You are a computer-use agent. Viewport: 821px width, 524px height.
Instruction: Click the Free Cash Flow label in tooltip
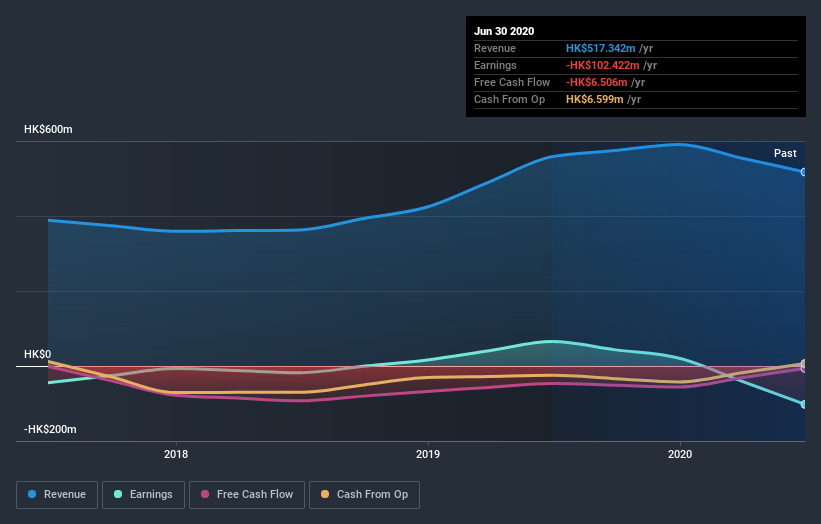pos(512,82)
